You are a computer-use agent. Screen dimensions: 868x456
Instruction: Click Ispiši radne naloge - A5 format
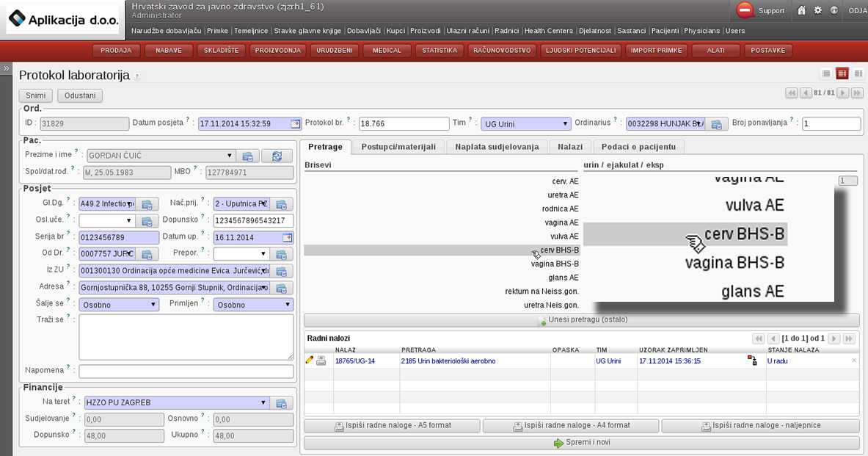pos(392,425)
